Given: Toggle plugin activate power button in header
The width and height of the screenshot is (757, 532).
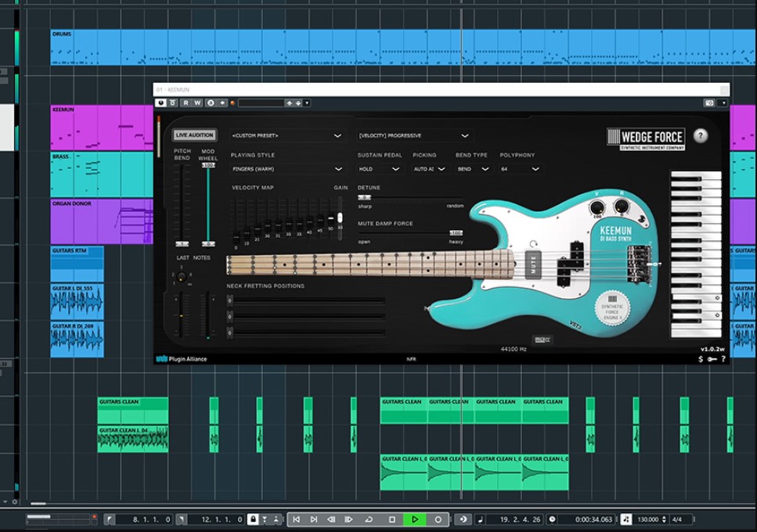Looking at the screenshot, I should (x=160, y=102).
